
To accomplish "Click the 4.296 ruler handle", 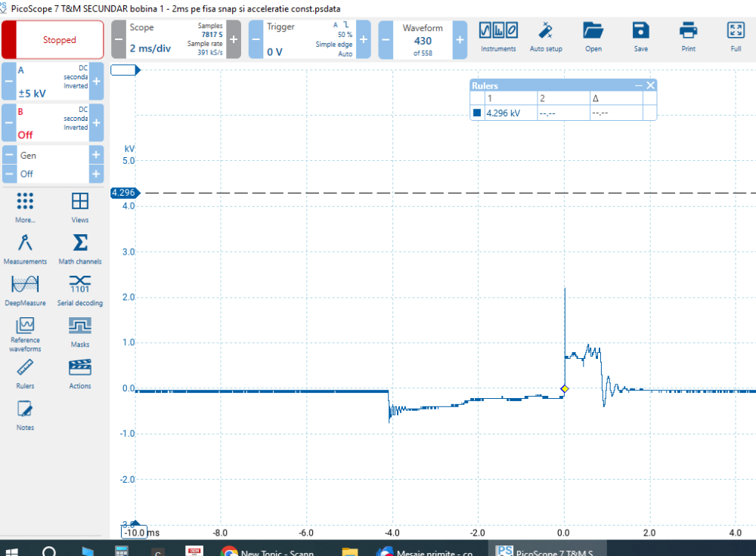I will (x=122, y=193).
